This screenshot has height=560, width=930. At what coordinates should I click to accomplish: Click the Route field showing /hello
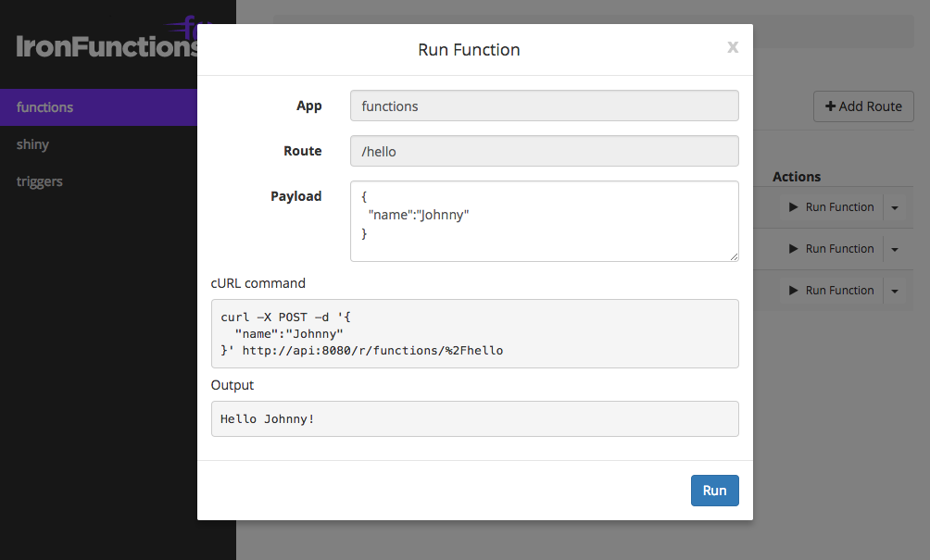pyautogui.click(x=544, y=152)
